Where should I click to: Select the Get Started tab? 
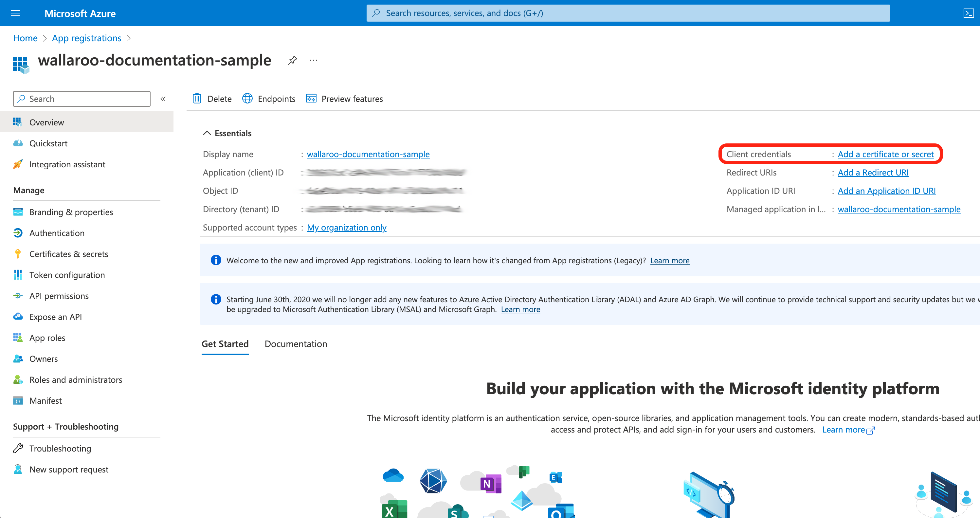[225, 343]
